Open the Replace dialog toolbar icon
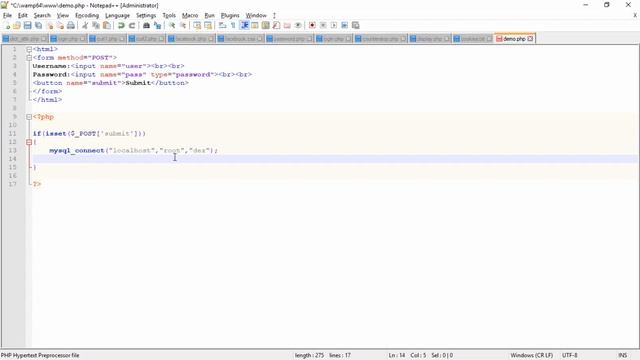This screenshot has width=640, height=360. [157, 25]
